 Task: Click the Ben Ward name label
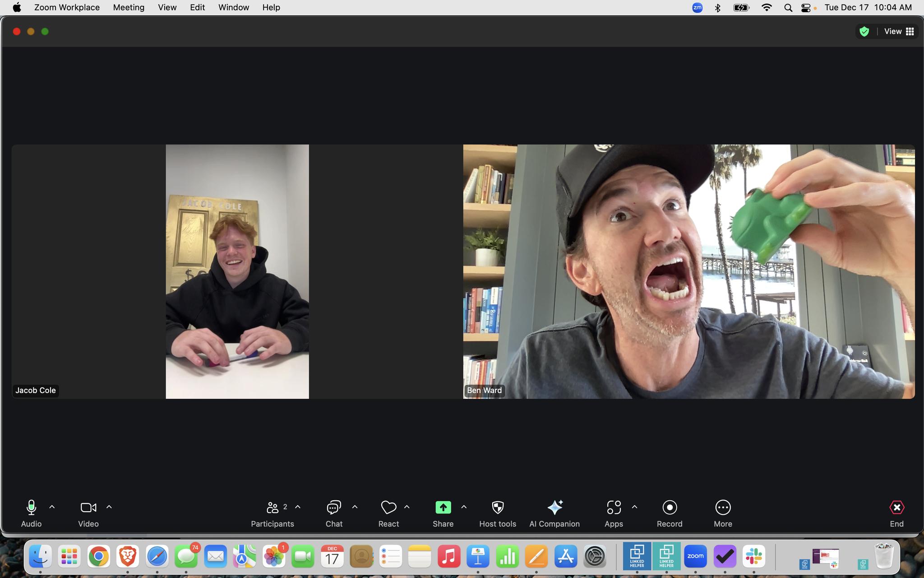(484, 390)
